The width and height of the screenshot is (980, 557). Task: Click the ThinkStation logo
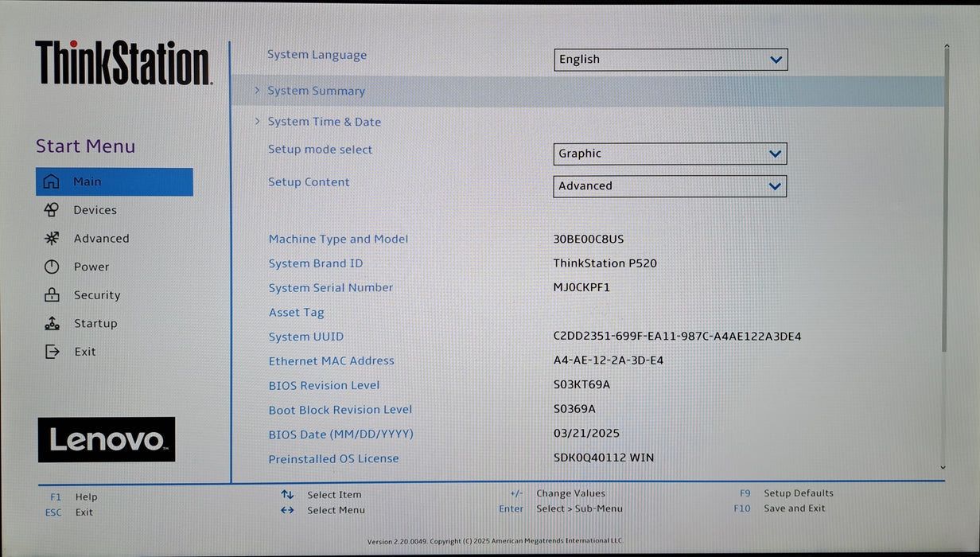(123, 63)
